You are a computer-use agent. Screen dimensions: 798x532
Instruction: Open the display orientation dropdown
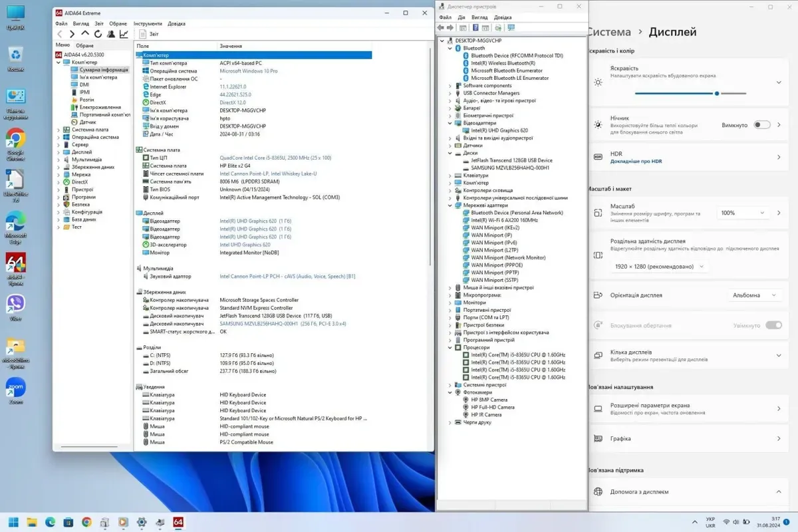pyautogui.click(x=754, y=295)
